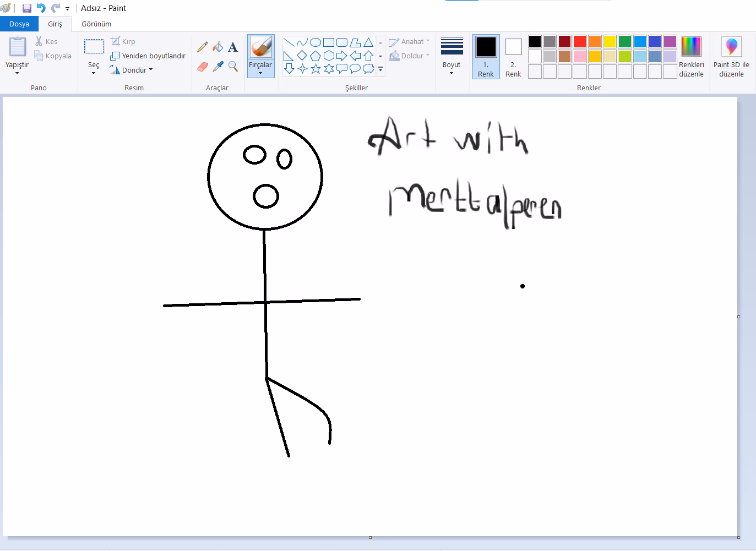Expand the Seç selection dropdown
This screenshot has width=756, height=551.
point(94,69)
